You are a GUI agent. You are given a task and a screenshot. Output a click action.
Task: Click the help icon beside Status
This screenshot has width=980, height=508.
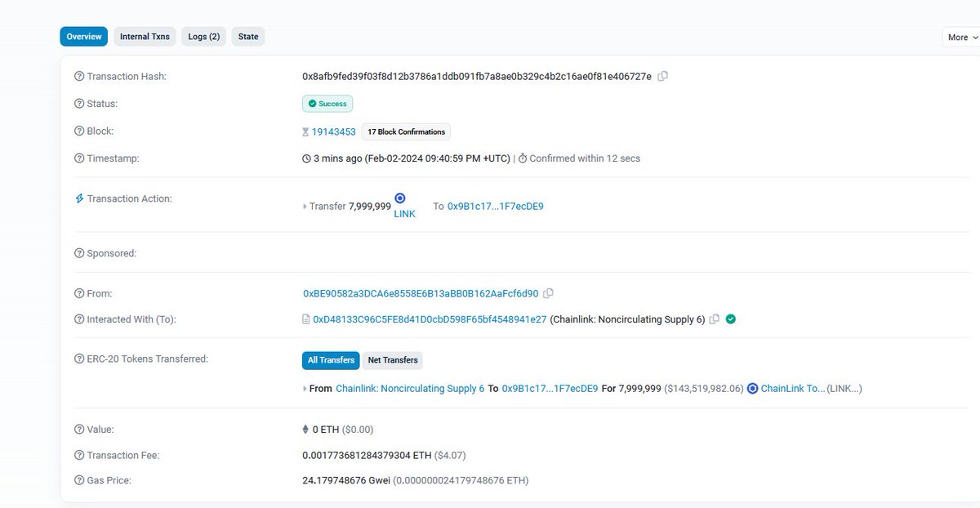point(79,104)
